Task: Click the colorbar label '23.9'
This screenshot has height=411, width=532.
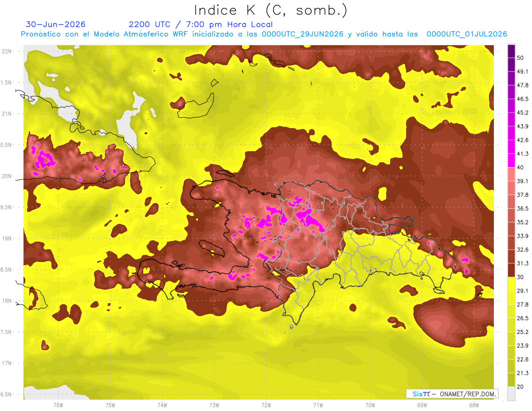Action: [522, 346]
